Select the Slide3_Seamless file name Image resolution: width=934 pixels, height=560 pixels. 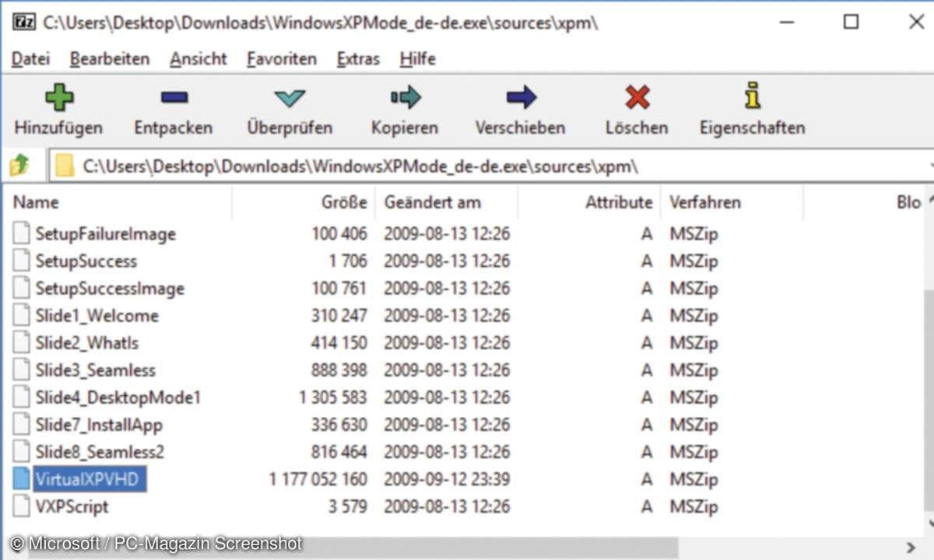click(x=95, y=369)
